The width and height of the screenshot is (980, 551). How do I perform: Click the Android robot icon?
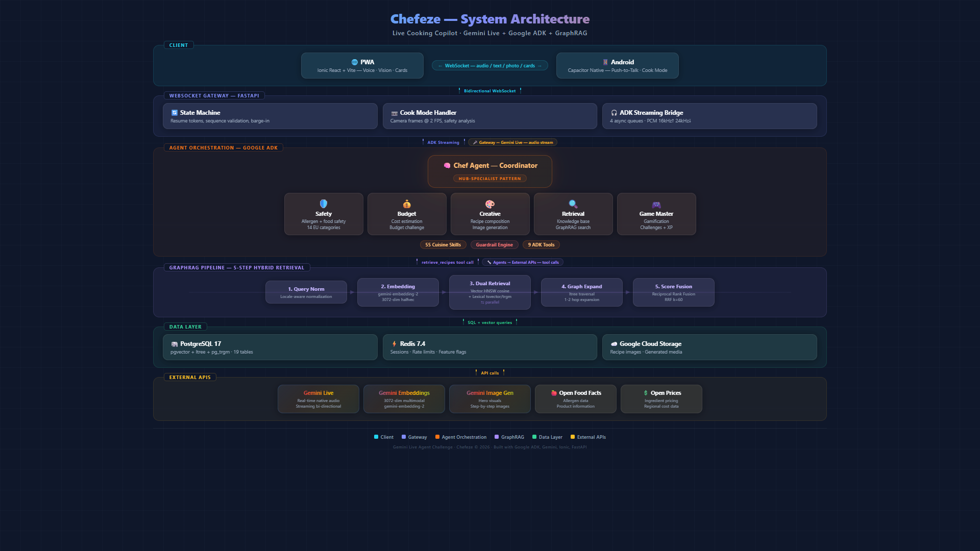(x=605, y=62)
